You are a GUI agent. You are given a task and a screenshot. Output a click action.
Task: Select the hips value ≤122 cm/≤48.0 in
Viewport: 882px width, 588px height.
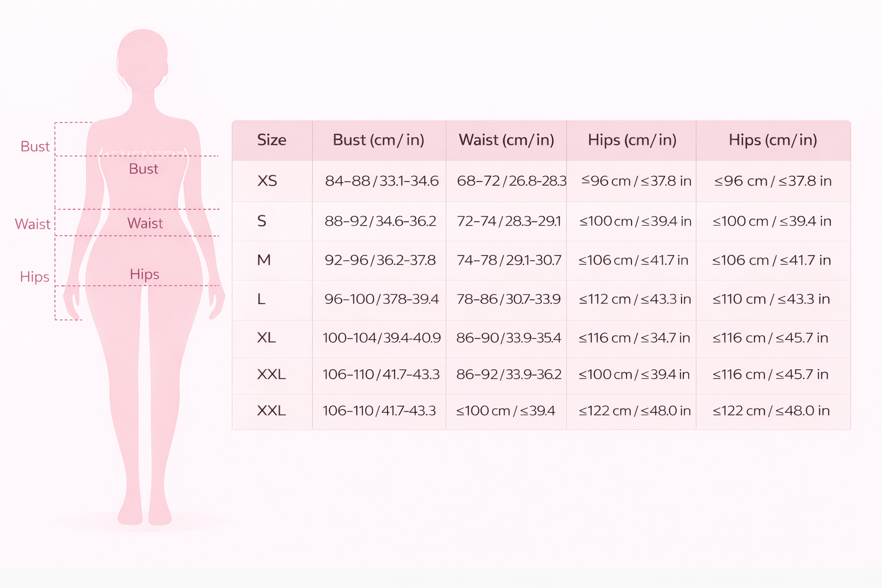632,411
